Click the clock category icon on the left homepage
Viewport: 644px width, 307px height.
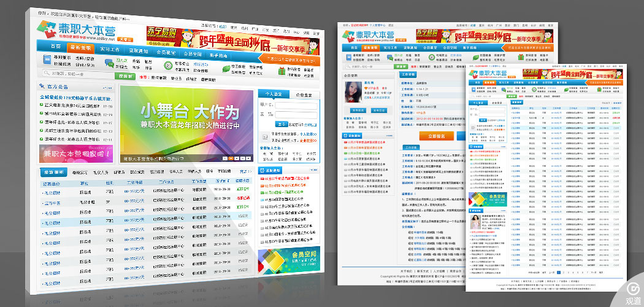click(x=168, y=65)
